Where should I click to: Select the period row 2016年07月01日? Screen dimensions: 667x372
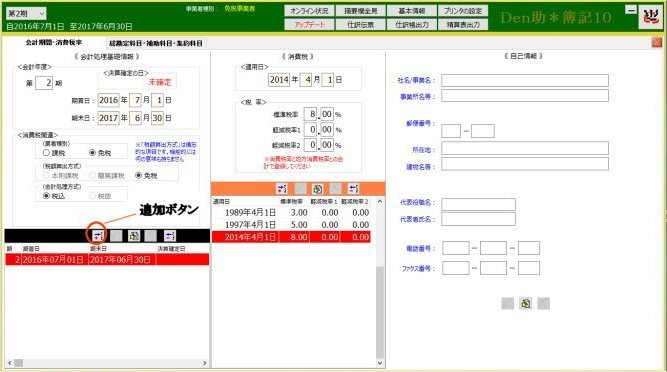pos(107,259)
